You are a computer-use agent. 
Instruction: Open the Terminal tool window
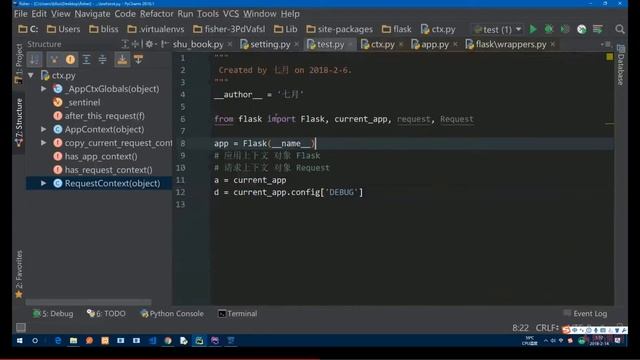pyautogui.click(x=238, y=313)
